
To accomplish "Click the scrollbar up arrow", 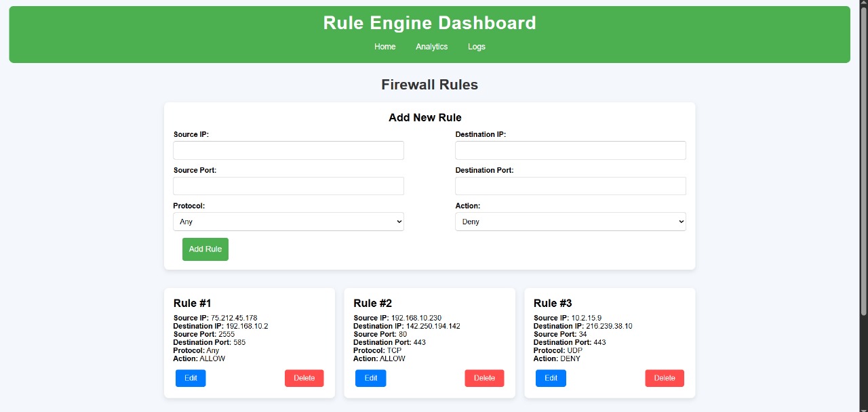I will [x=863, y=4].
